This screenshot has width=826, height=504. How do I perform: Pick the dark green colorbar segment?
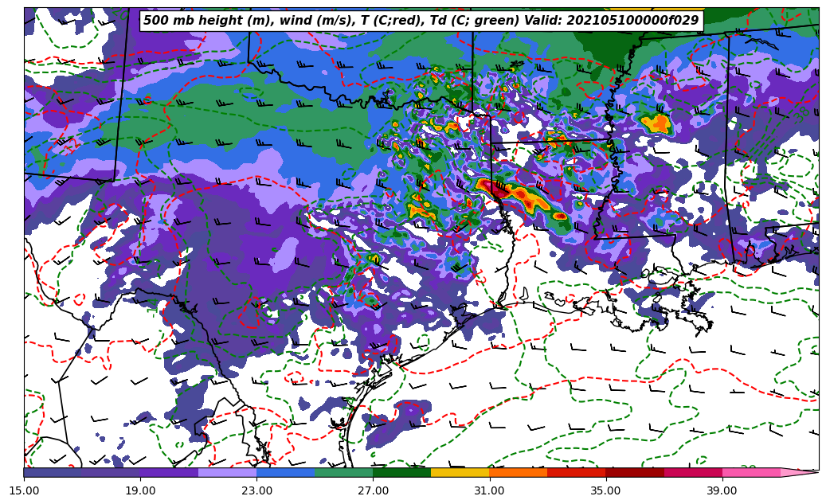click(401, 472)
